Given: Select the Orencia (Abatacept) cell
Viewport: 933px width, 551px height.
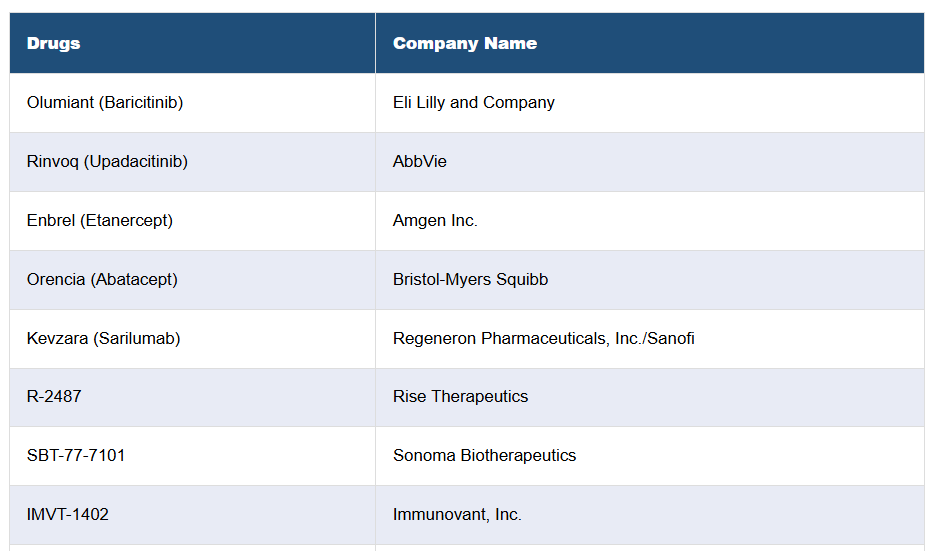Looking at the screenshot, I should tap(102, 279).
